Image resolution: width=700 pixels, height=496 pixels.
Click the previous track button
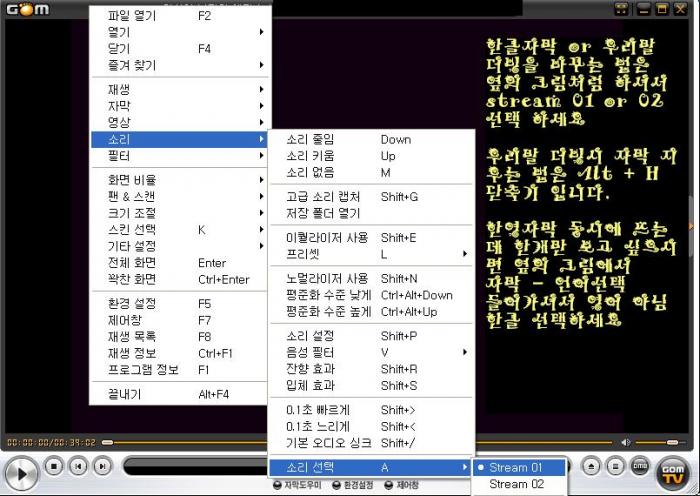coord(79,466)
